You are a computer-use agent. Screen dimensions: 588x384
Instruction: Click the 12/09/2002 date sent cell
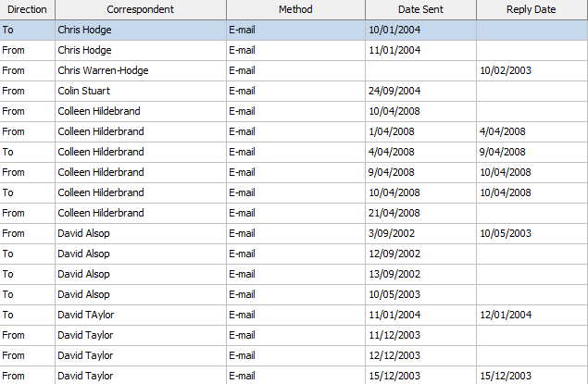[394, 254]
